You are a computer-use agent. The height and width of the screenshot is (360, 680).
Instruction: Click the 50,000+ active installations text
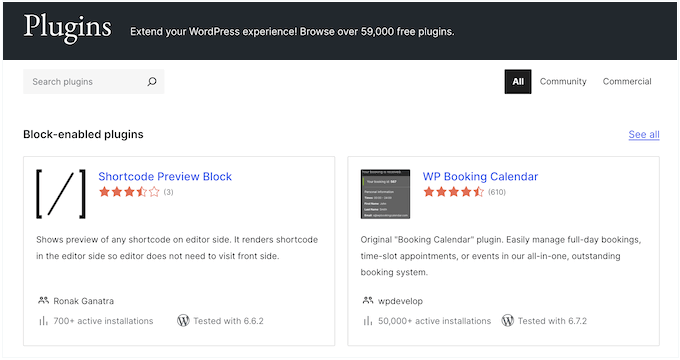(x=435, y=321)
